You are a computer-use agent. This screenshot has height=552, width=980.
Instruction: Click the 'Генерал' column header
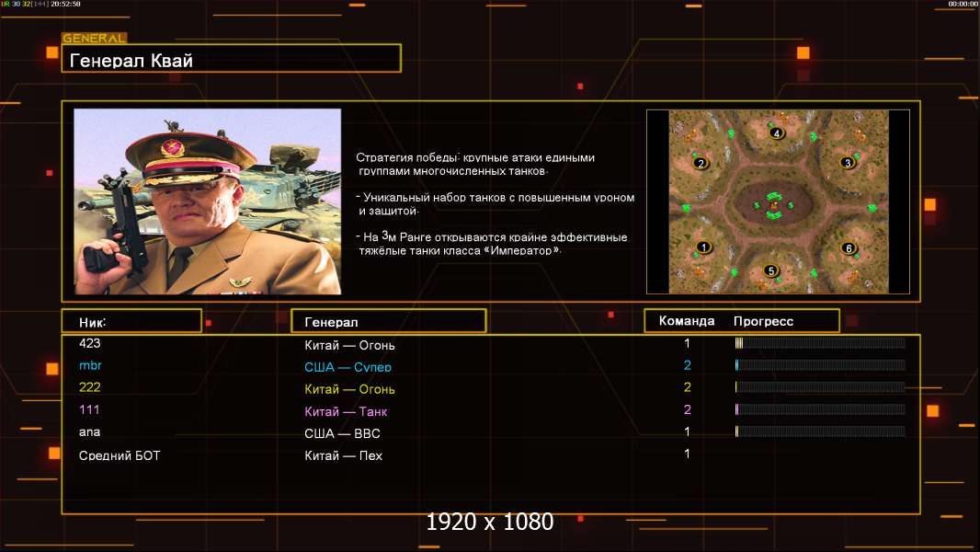(389, 321)
